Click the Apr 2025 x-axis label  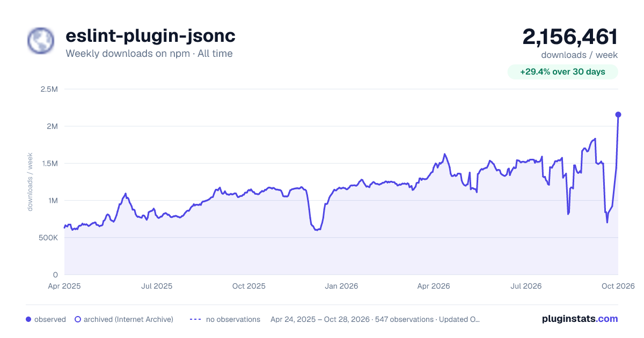pos(64,286)
